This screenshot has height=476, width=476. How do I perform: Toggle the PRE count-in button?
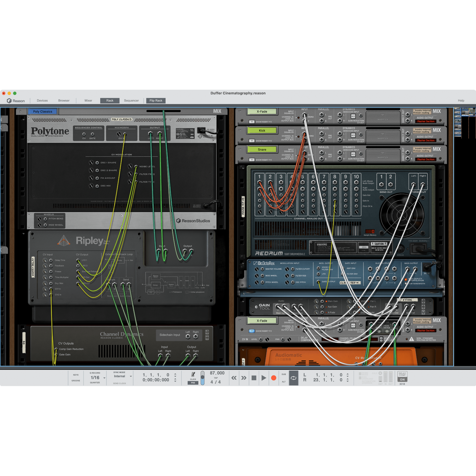tap(193, 383)
